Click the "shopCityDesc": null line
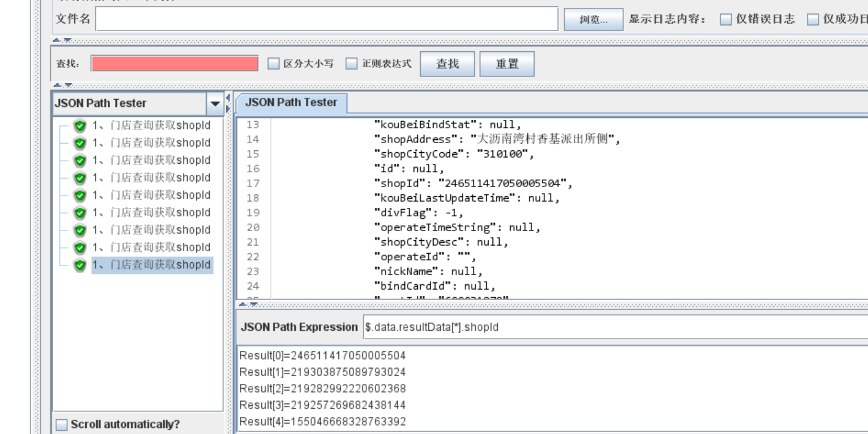 pyautogui.click(x=441, y=242)
